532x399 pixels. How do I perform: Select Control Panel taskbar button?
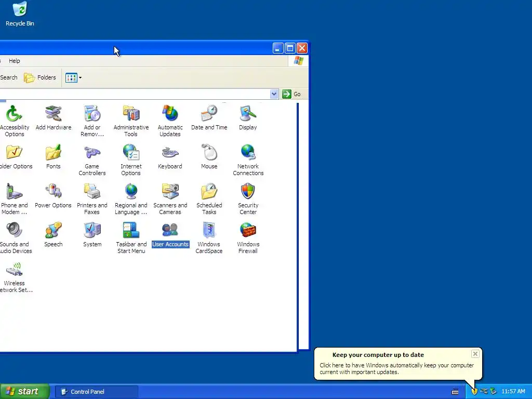[96, 392]
